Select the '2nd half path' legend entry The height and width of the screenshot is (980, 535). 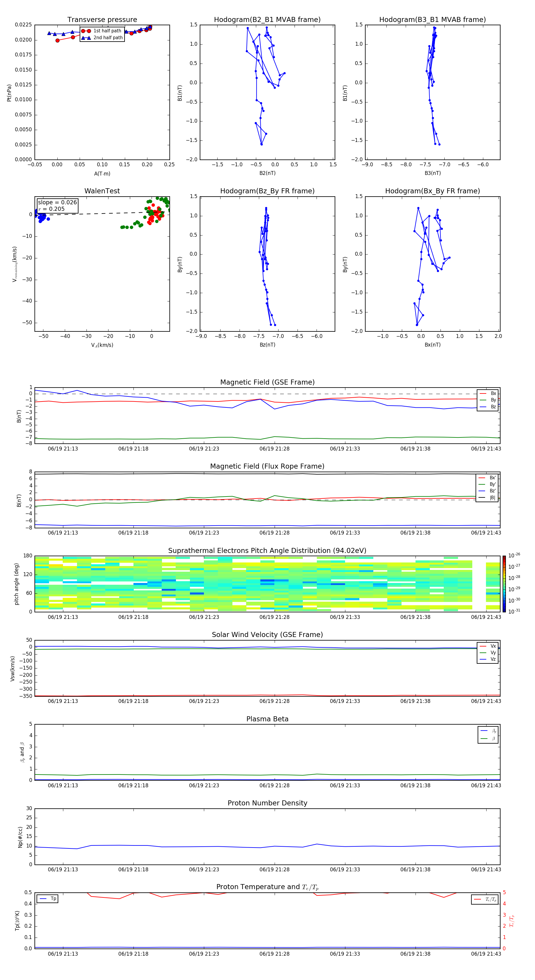coord(102,38)
